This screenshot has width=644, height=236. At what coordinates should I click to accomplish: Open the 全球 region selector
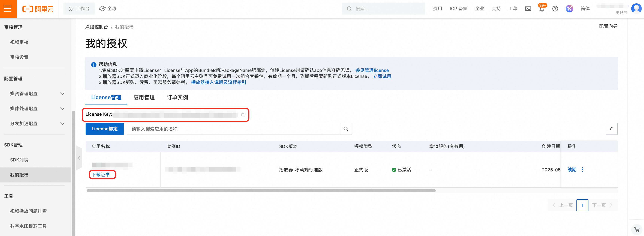coord(108,9)
